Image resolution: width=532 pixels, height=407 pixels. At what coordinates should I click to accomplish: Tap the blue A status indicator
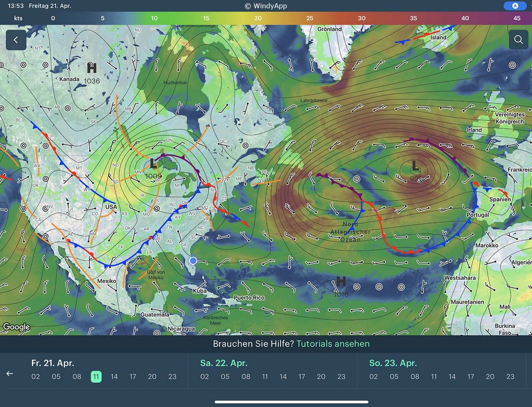click(x=515, y=6)
